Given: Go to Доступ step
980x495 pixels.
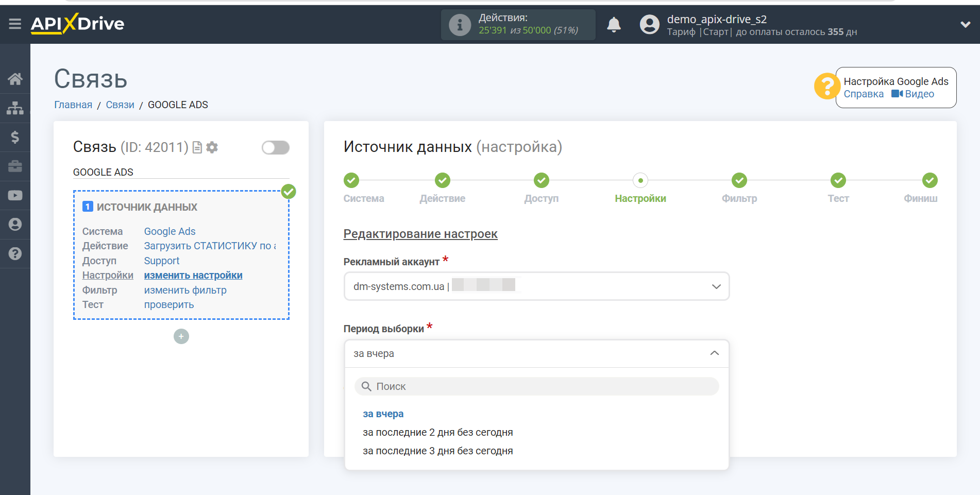Looking at the screenshot, I should [x=542, y=180].
